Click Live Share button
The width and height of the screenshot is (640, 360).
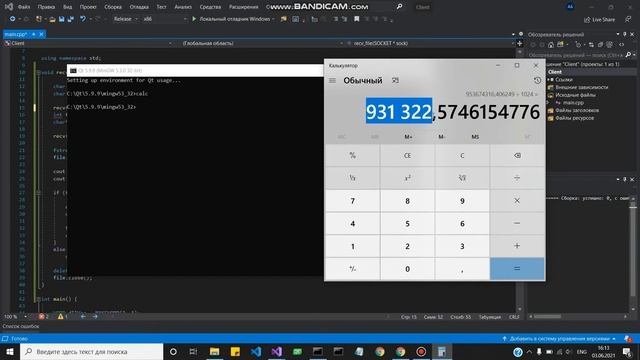[x=600, y=19]
